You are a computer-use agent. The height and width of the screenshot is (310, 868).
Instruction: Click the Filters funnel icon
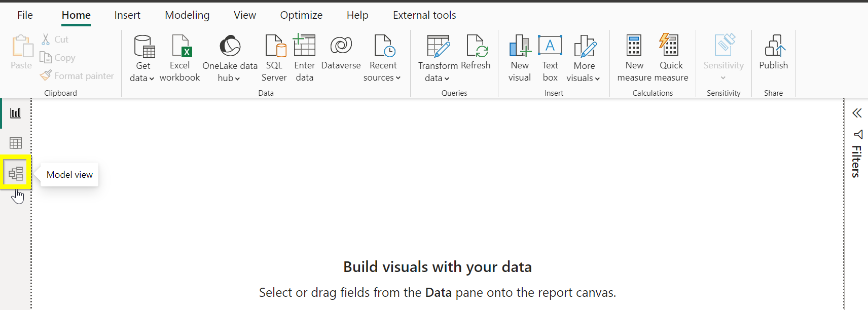tap(858, 134)
